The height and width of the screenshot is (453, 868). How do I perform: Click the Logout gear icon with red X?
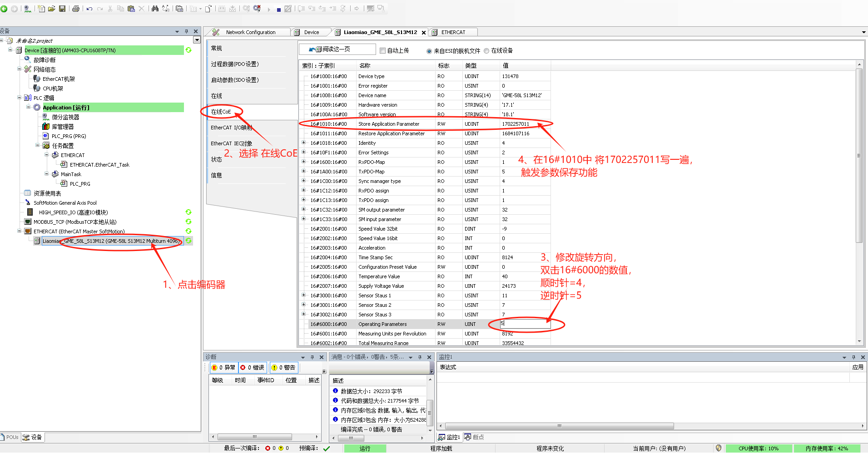click(257, 9)
